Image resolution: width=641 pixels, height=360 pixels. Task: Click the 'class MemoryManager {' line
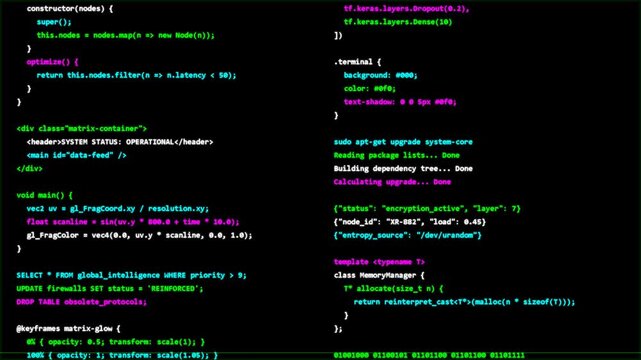[x=379, y=275]
